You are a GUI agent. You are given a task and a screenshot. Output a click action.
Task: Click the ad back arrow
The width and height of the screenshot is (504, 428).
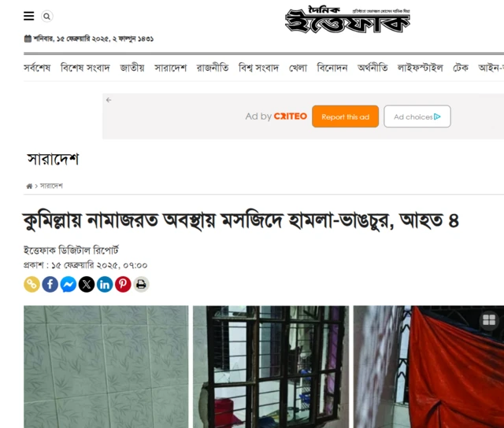coord(109,100)
